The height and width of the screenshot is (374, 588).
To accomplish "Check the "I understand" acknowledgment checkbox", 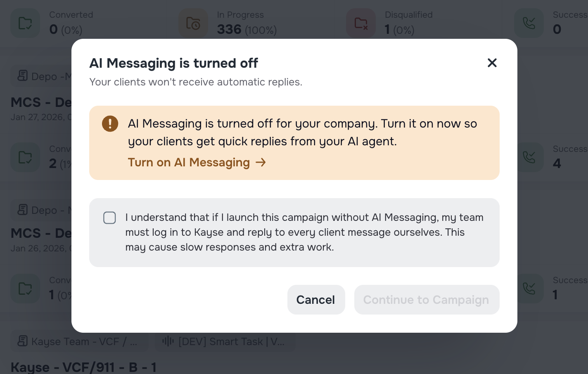I will point(109,218).
